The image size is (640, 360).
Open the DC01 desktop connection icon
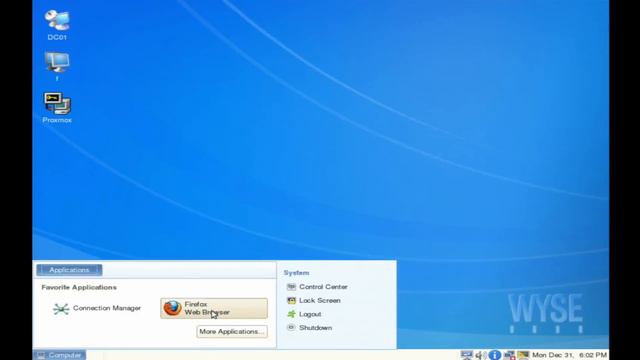[57, 24]
